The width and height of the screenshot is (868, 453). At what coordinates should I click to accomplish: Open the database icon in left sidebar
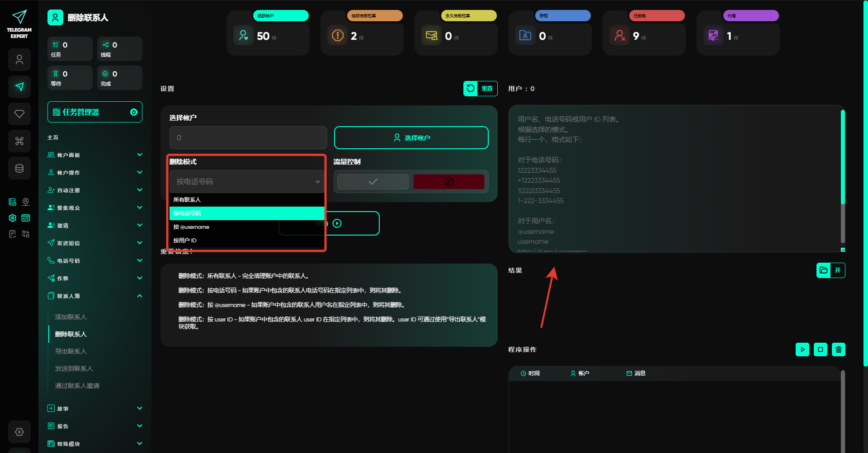[19, 168]
